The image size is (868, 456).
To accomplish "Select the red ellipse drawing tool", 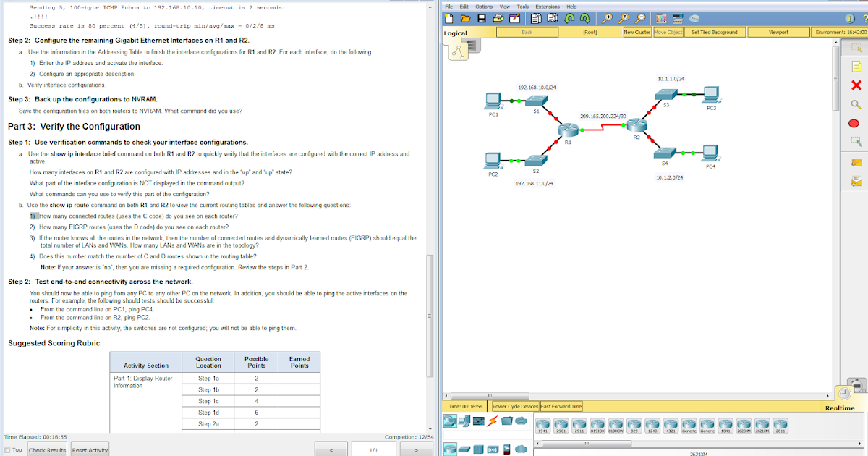I will pos(854,123).
